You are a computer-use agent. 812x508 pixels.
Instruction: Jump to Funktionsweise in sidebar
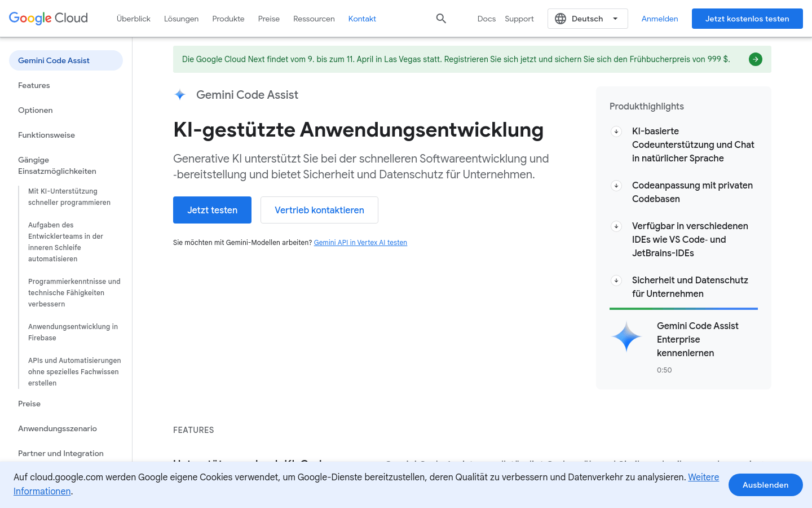46,135
